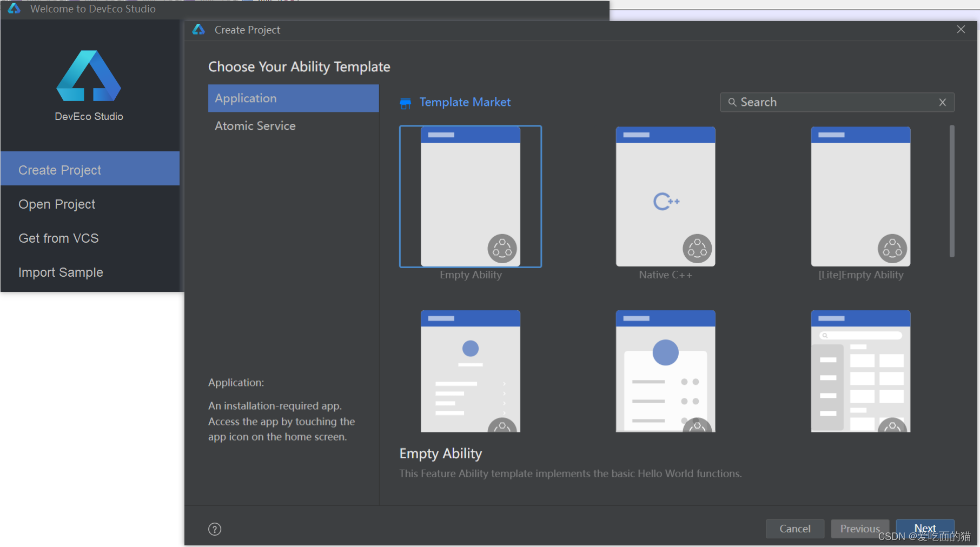The height and width of the screenshot is (547, 980).
Task: Clear the search field with X icon
Action: coord(943,102)
